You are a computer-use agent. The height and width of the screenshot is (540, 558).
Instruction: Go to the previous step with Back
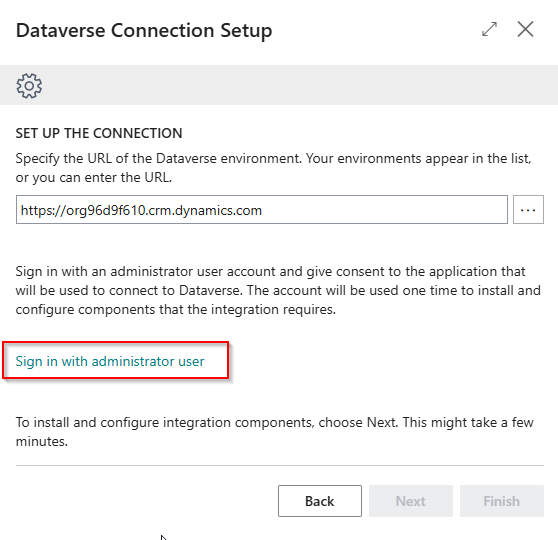pyautogui.click(x=320, y=501)
